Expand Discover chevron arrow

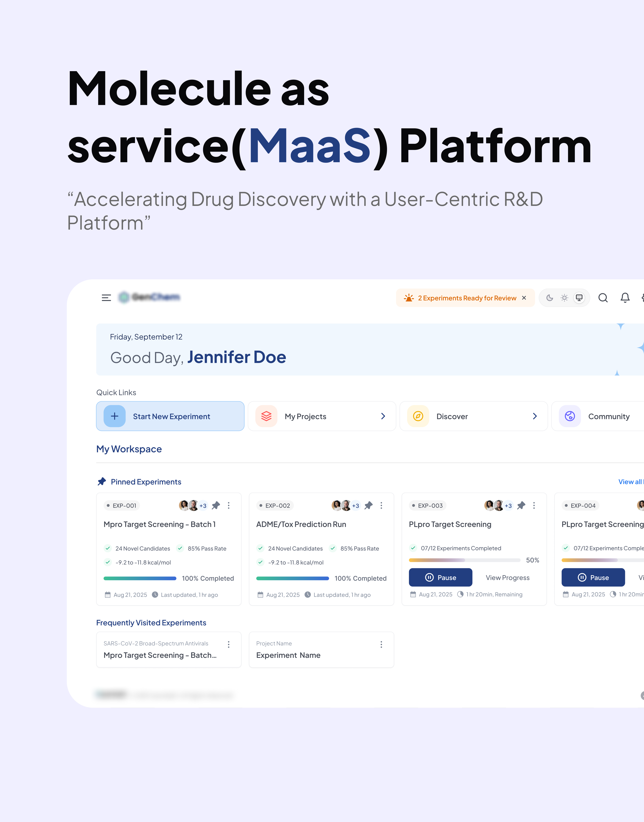coord(535,416)
